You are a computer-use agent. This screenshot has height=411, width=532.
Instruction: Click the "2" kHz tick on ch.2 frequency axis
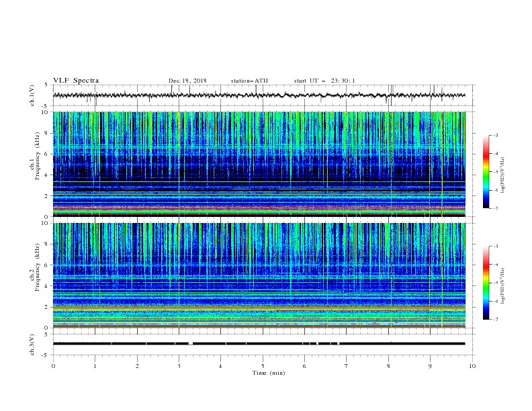click(46, 307)
